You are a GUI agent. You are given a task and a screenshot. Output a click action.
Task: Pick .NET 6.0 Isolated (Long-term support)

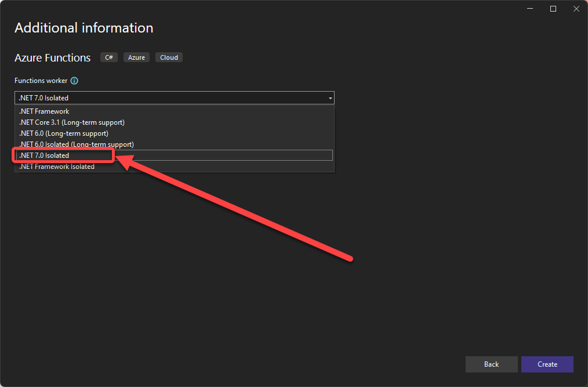[x=175, y=144]
